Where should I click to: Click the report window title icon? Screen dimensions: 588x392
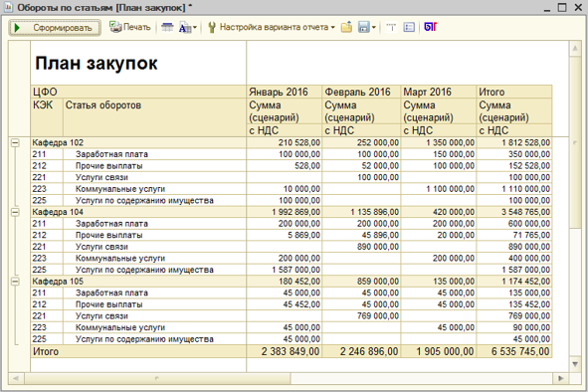point(8,7)
